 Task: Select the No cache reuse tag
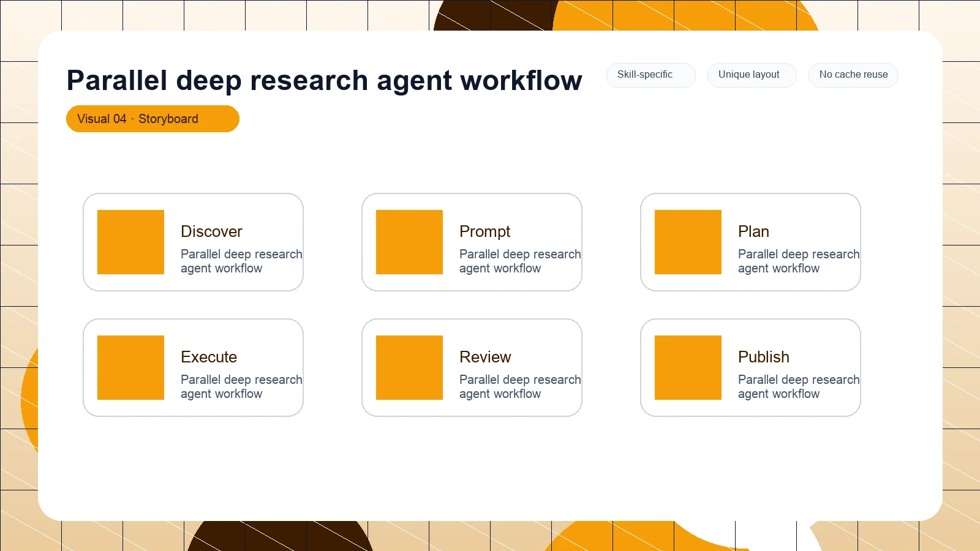tap(853, 75)
